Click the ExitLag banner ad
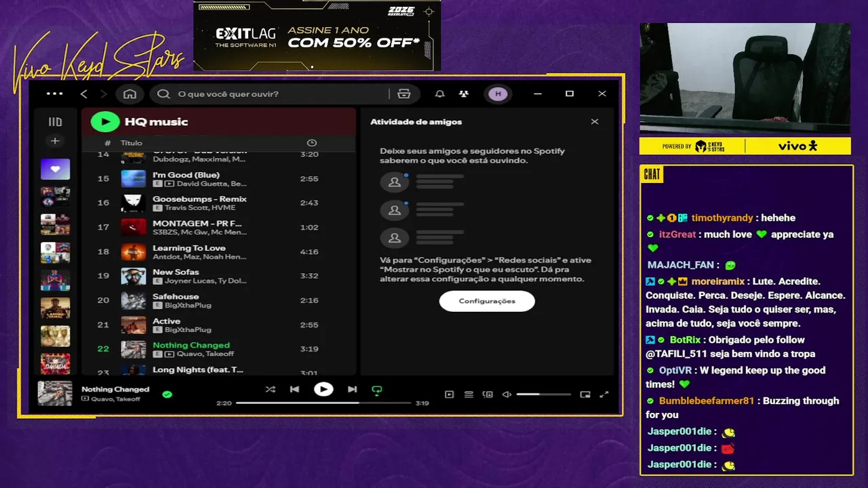The width and height of the screenshot is (868, 488). pyautogui.click(x=317, y=36)
